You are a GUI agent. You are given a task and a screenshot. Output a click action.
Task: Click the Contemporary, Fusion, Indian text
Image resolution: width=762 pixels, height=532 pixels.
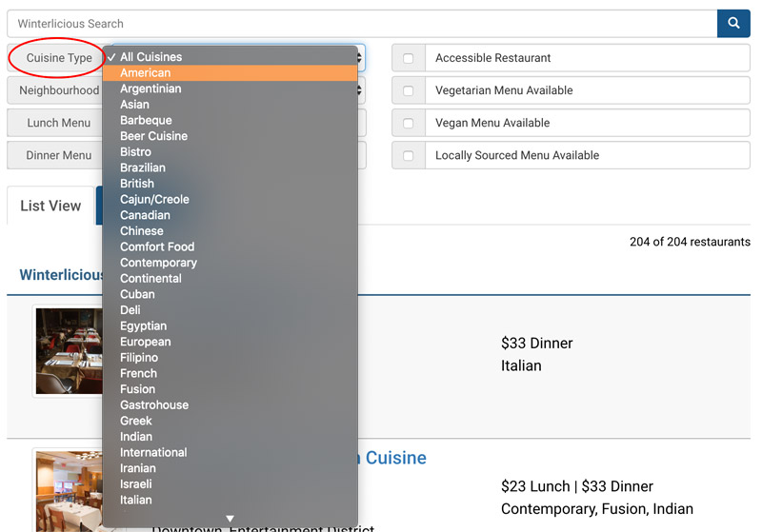coord(597,509)
